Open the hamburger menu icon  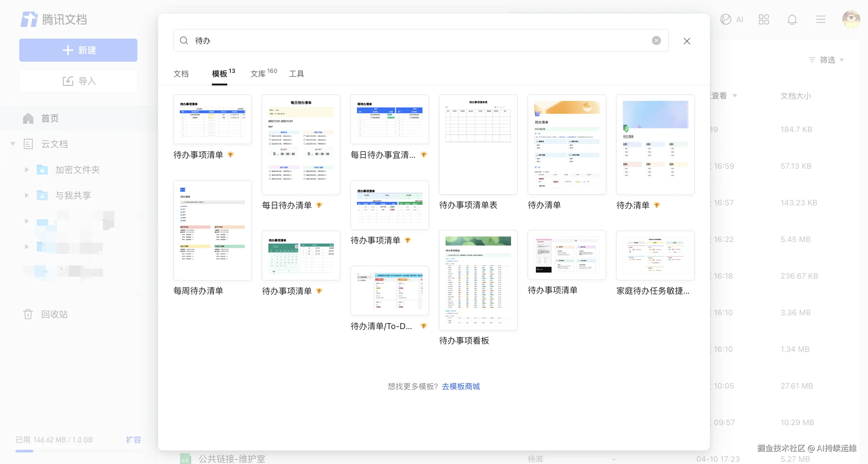(x=820, y=20)
